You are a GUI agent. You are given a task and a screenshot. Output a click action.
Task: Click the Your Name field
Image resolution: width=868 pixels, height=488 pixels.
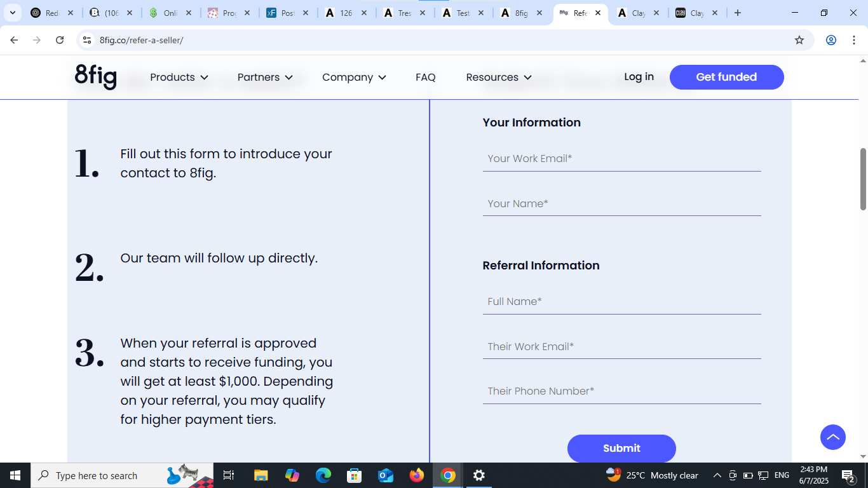(621, 204)
